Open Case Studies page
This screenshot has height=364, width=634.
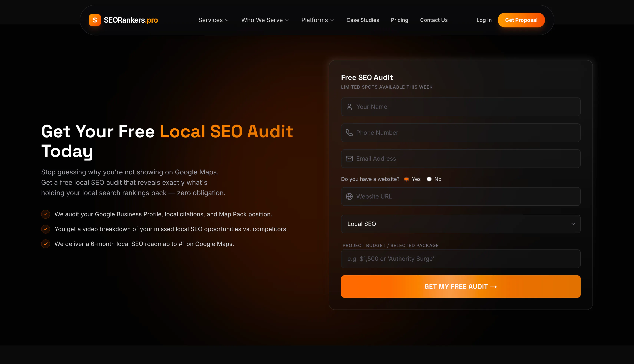pyautogui.click(x=362, y=20)
